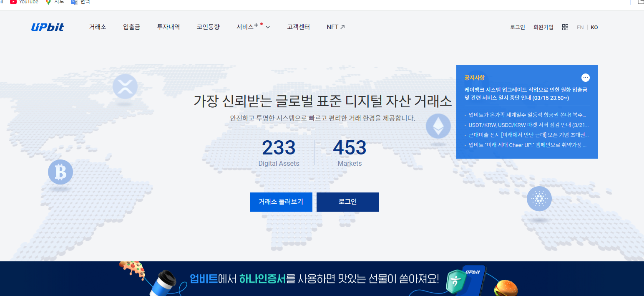This screenshot has height=296, width=644.
Task: Click the XRP coin icon
Action: coord(125,86)
